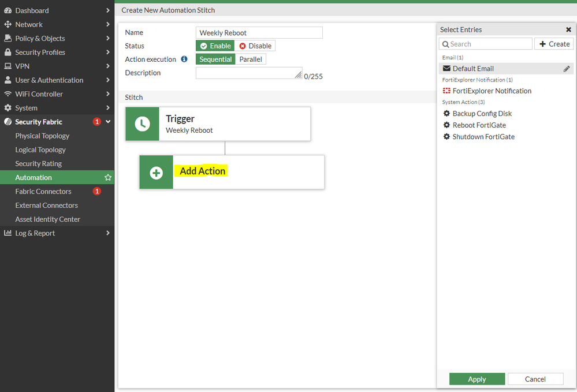
Task: Click the favorite star next to Automation
Action: 108,178
